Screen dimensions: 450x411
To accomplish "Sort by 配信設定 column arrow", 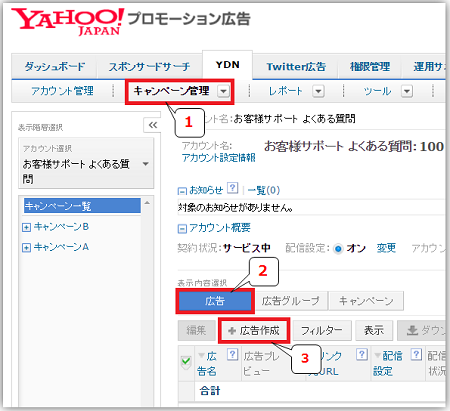I will pyautogui.click(x=377, y=355).
